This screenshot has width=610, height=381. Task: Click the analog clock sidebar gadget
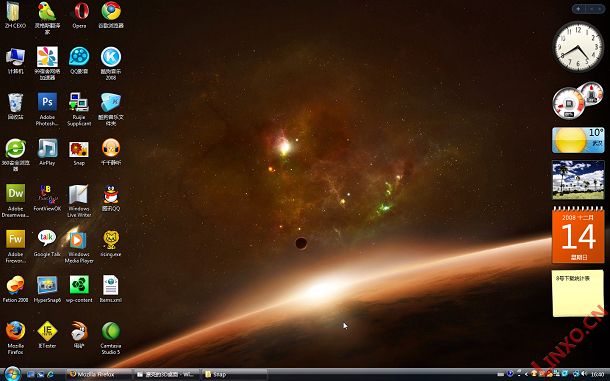[578, 47]
